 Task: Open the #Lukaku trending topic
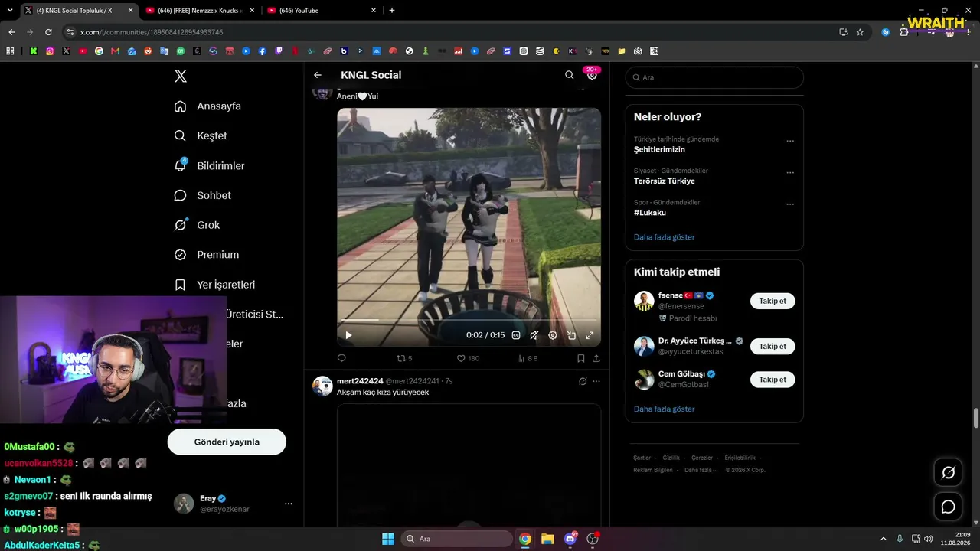(650, 213)
